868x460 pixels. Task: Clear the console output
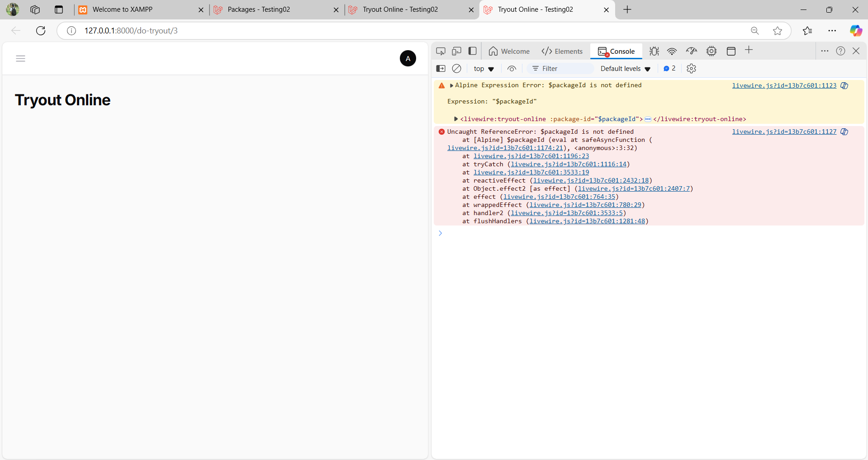(457, 68)
